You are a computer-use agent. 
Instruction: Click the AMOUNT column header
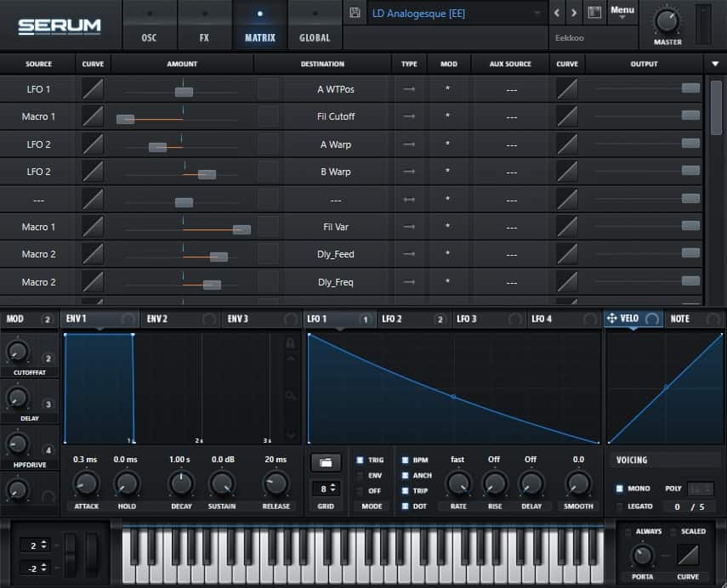pos(182,64)
